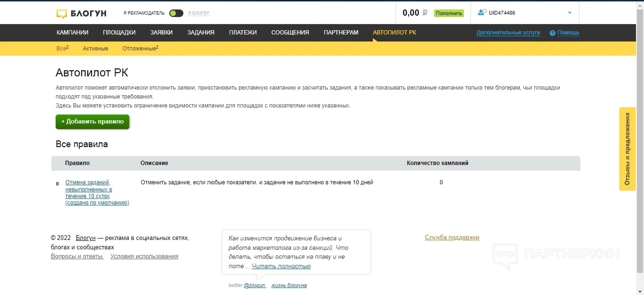The width and height of the screenshot is (644, 295).
Task: Open the Блогун footer link
Action: point(86,238)
